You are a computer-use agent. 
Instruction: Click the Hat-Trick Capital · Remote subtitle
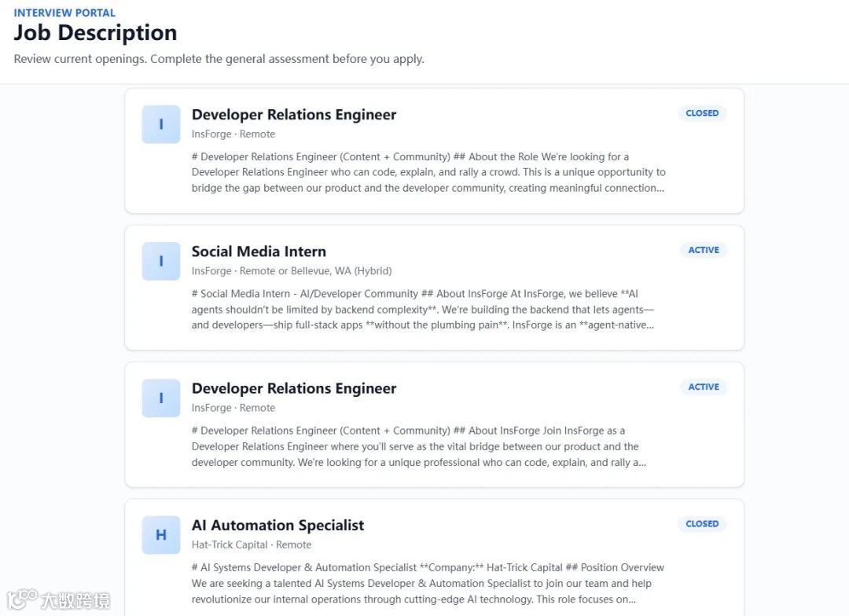point(252,544)
